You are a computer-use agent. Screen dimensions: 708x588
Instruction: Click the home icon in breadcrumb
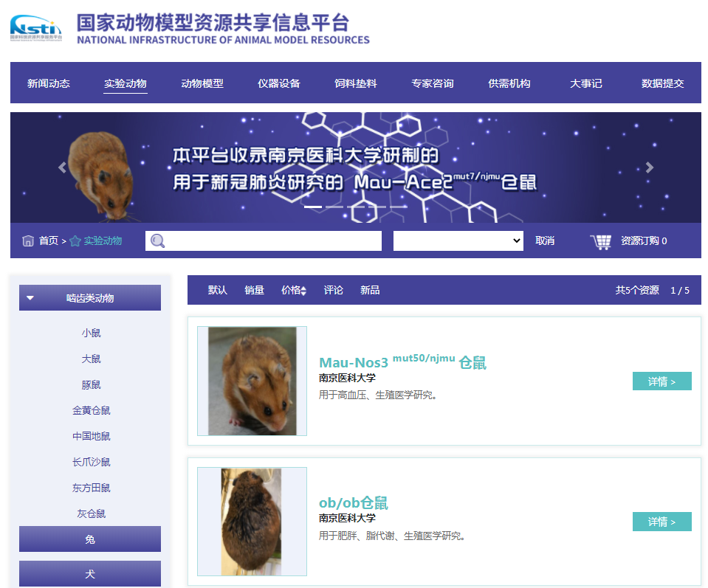tap(28, 241)
